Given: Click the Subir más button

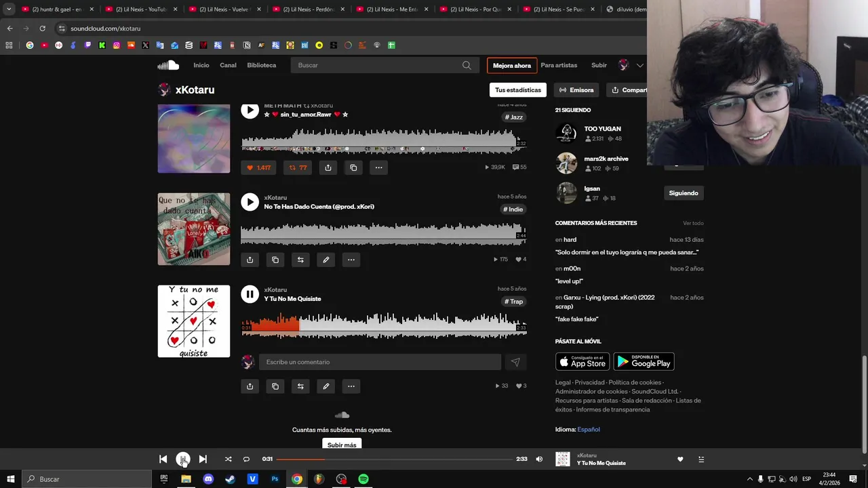Looking at the screenshot, I should pos(342,445).
